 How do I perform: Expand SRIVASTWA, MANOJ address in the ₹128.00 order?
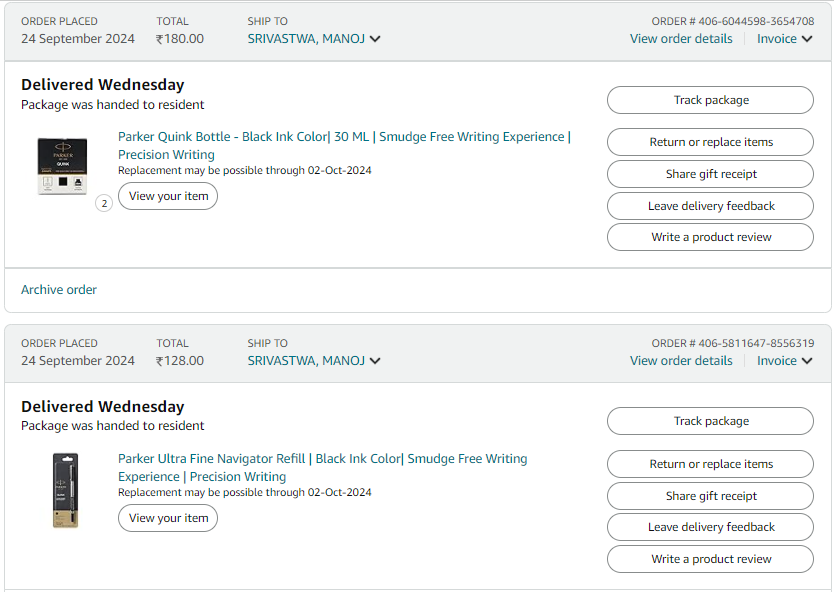coord(314,361)
